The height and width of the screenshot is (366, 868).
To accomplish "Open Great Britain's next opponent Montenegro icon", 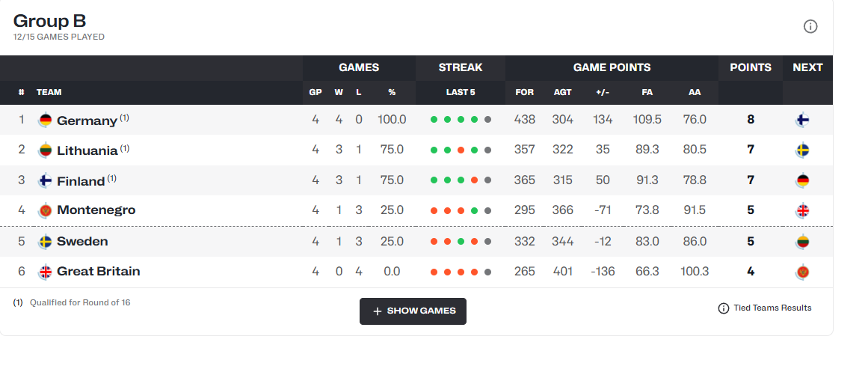I will pos(802,272).
